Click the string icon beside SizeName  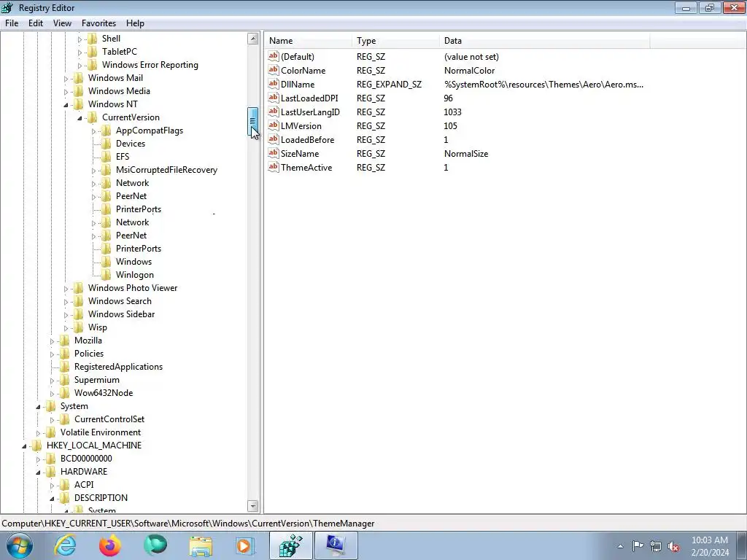tap(273, 153)
